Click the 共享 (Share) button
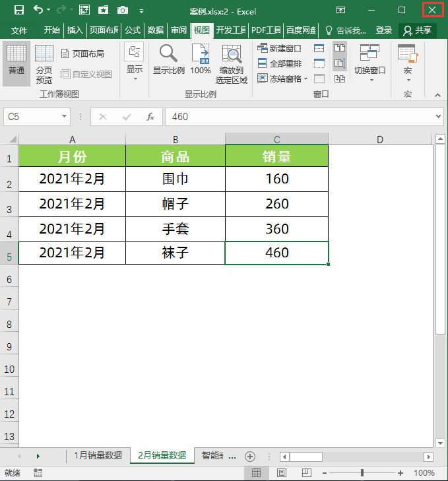This screenshot has height=481, width=448. [418, 30]
